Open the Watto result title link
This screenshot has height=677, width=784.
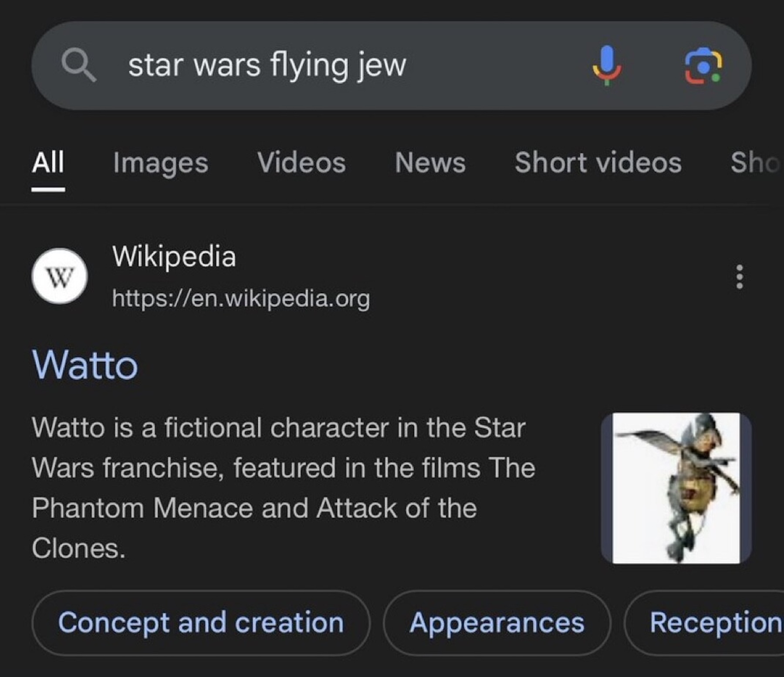tap(85, 365)
